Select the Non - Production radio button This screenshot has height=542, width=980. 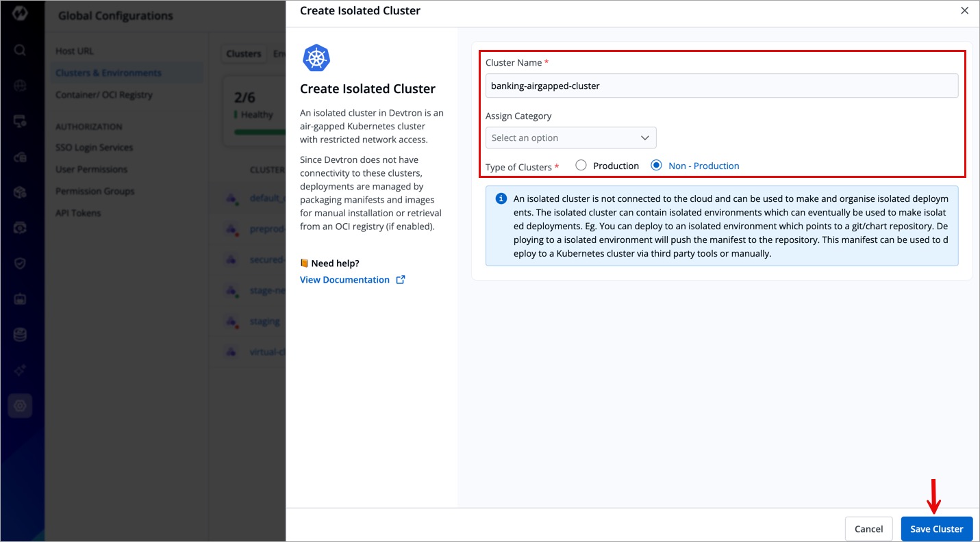pos(657,166)
